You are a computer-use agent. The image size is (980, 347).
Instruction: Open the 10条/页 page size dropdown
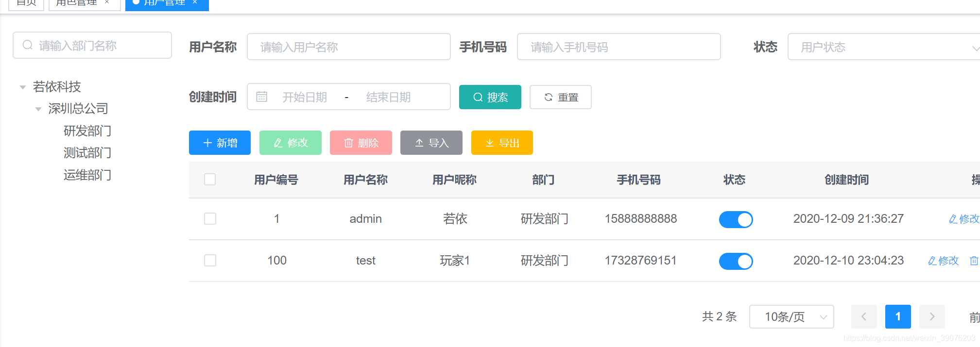tap(791, 316)
